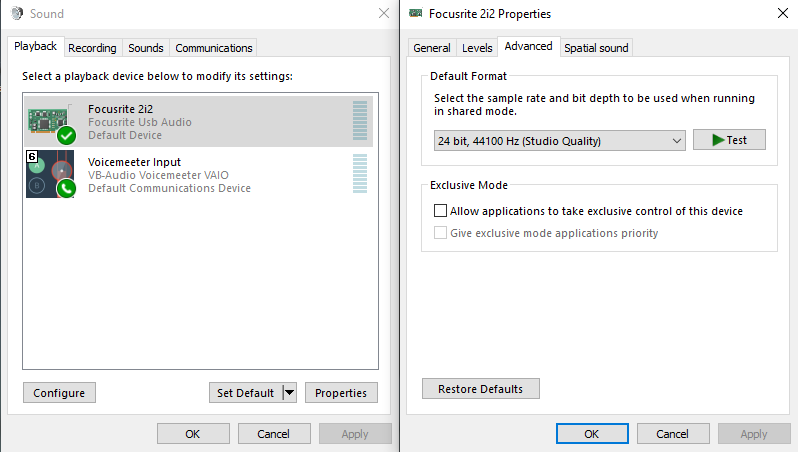Open the Sounds tab

click(x=146, y=48)
